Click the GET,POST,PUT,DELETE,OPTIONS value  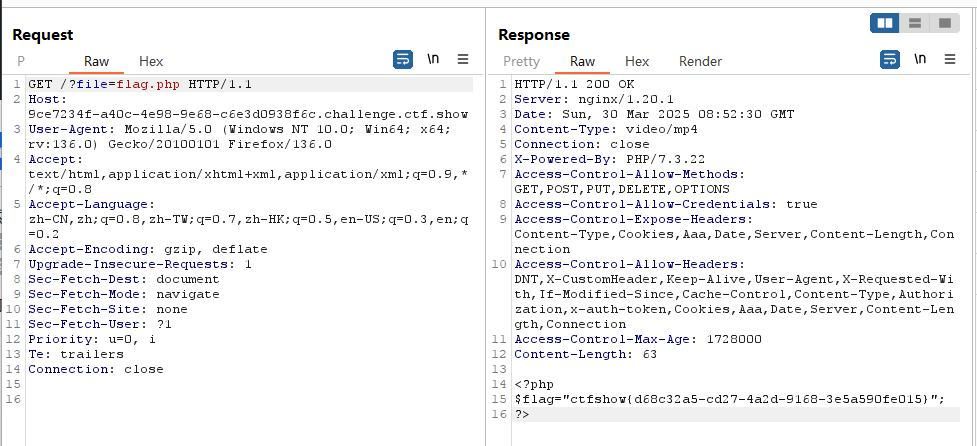pos(622,189)
